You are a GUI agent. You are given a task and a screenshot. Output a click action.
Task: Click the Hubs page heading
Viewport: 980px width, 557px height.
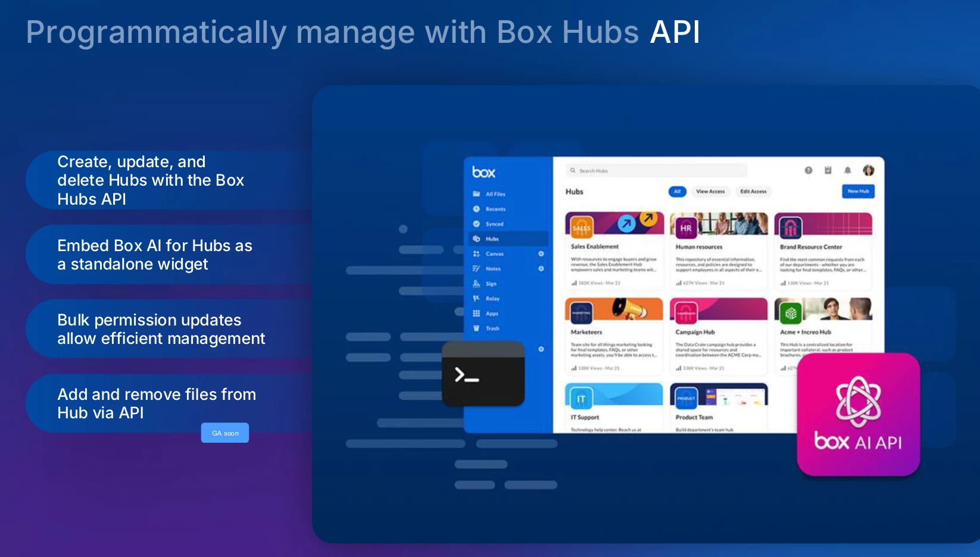click(x=575, y=192)
